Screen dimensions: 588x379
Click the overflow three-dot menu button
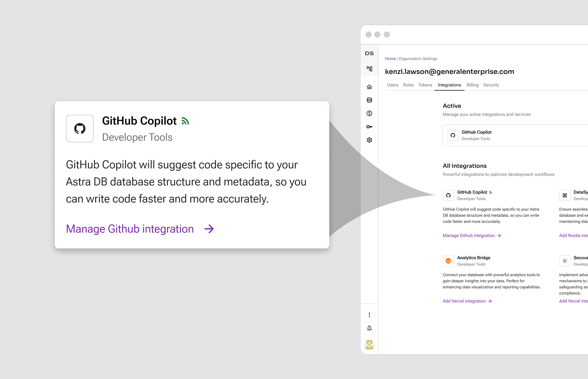[x=369, y=314]
